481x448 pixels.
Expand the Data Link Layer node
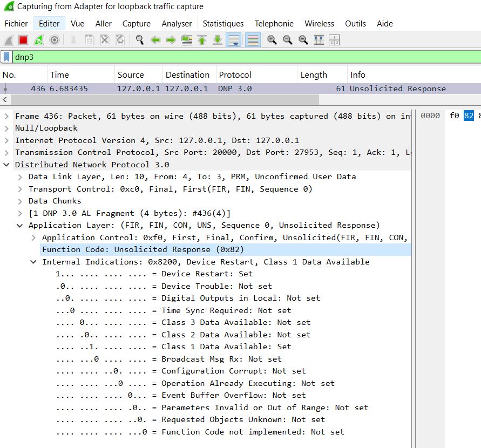20,177
